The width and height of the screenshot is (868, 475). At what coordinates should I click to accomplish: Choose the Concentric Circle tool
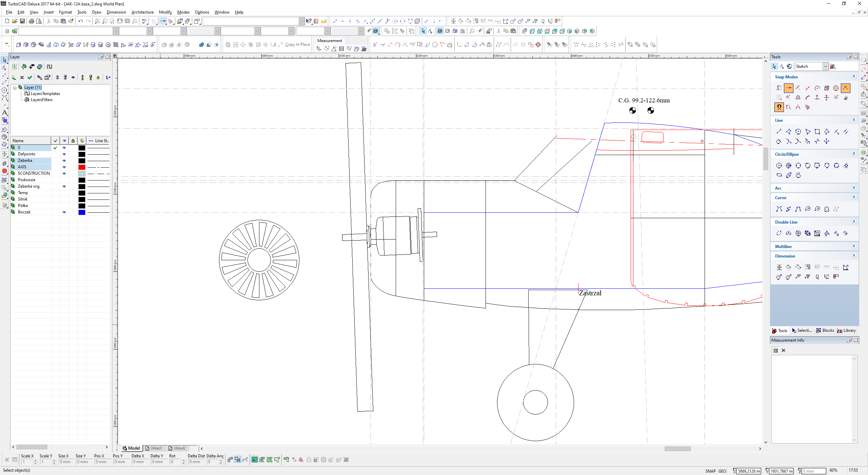789,166
